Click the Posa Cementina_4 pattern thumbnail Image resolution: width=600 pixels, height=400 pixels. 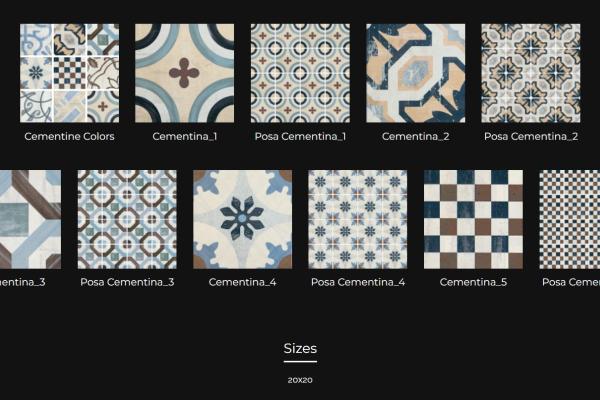pos(358,219)
